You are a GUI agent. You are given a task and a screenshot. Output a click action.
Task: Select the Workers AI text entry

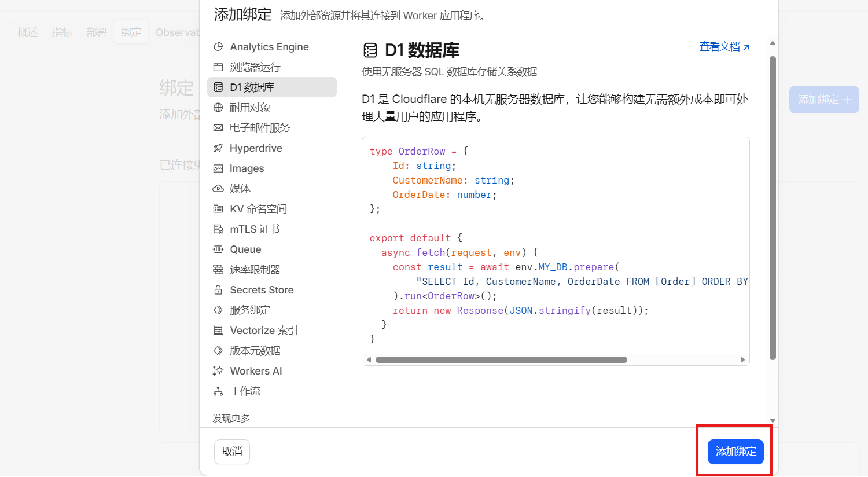pos(256,371)
